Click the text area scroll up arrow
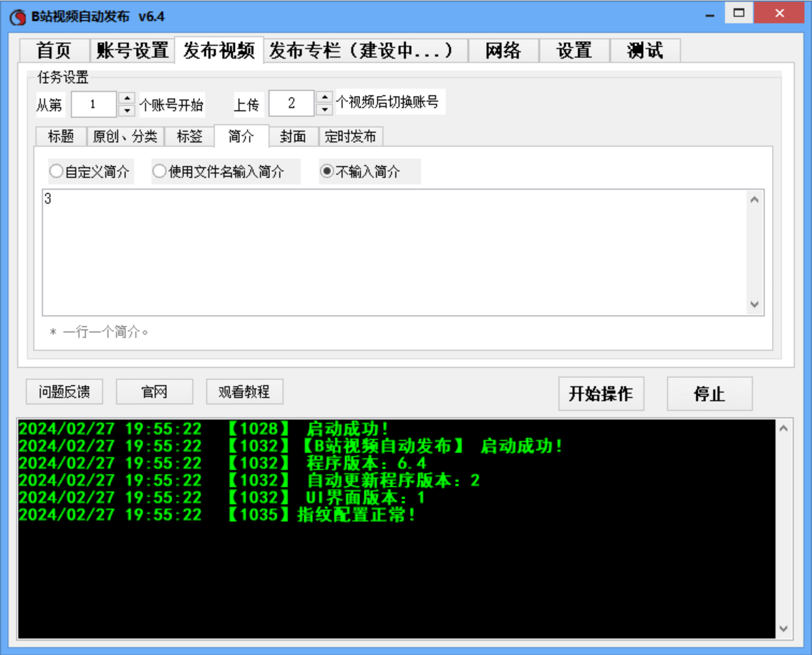 point(755,199)
